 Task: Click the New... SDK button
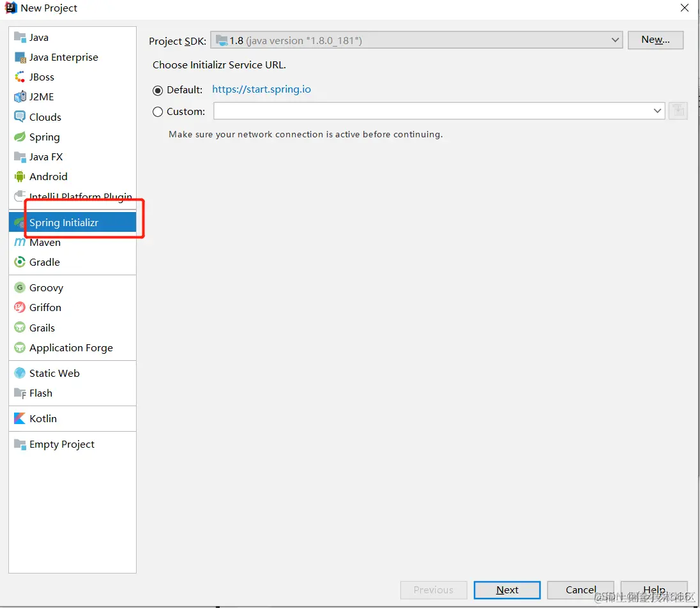click(655, 40)
